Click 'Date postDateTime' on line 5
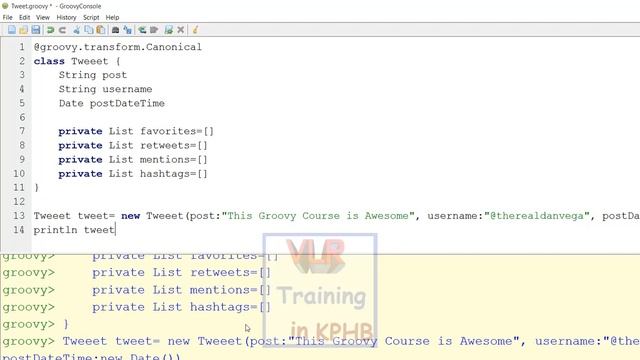Viewport: 640px width, 360px height. 112,103
